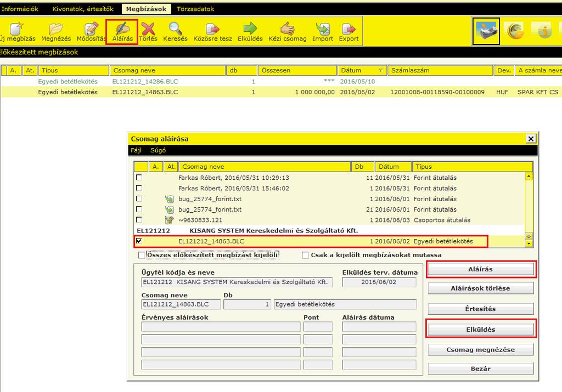This screenshot has height=392, width=562.
Task: Click the Aláírás button in the dialog
Action: click(x=481, y=269)
